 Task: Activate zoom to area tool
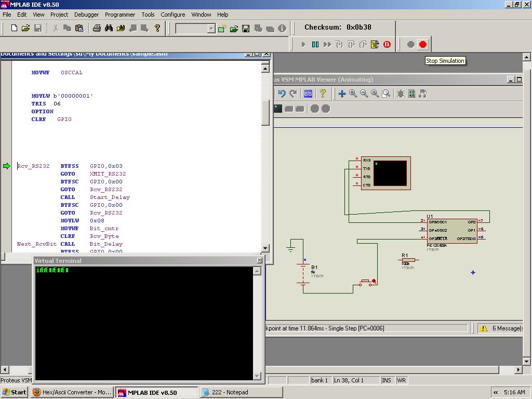click(386, 94)
